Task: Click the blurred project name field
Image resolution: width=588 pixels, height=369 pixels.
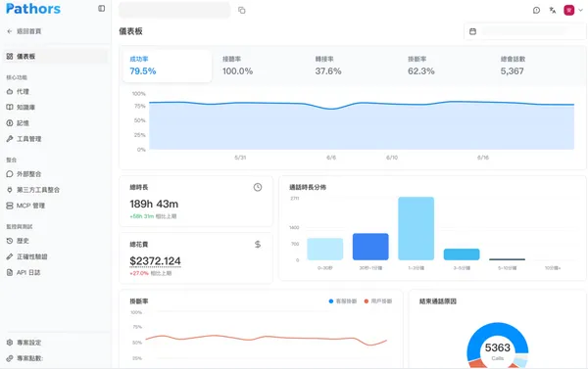Action: point(174,10)
